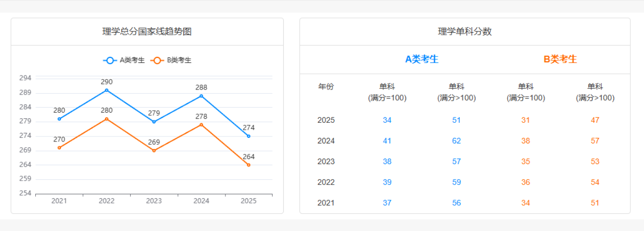Click the 理学总分国家线趋势图 chart title
The width and height of the screenshot is (644, 231).
coord(147,32)
